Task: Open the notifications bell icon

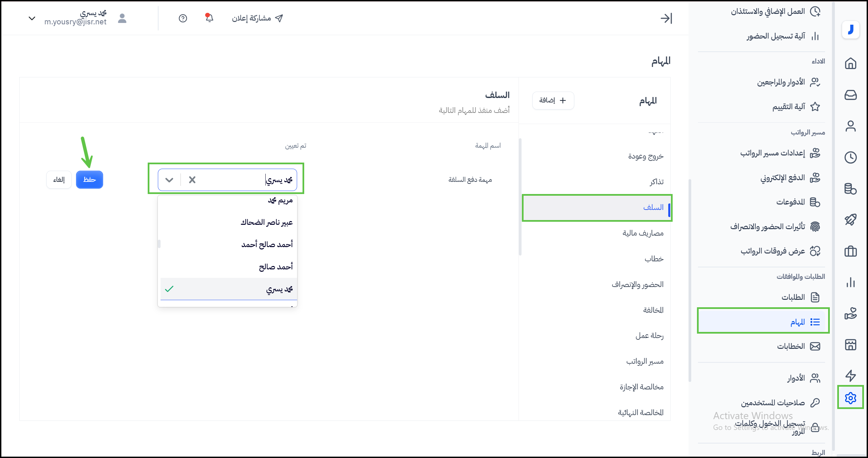Action: pos(209,18)
